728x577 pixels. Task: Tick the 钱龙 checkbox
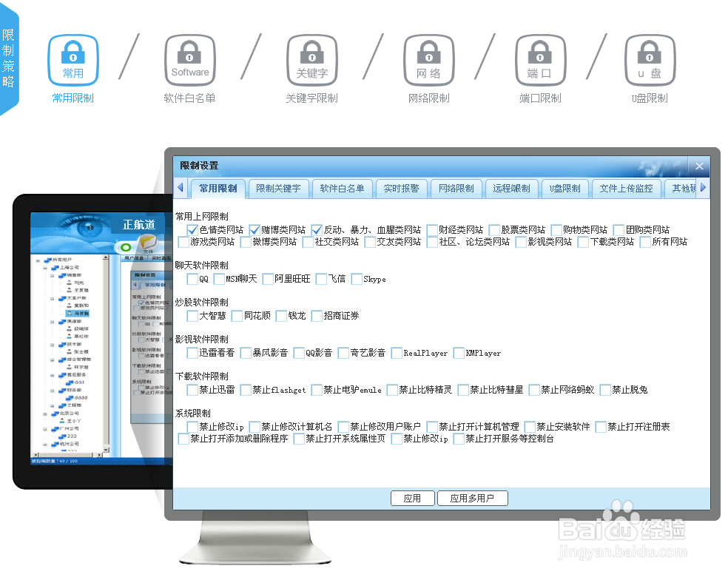281,316
